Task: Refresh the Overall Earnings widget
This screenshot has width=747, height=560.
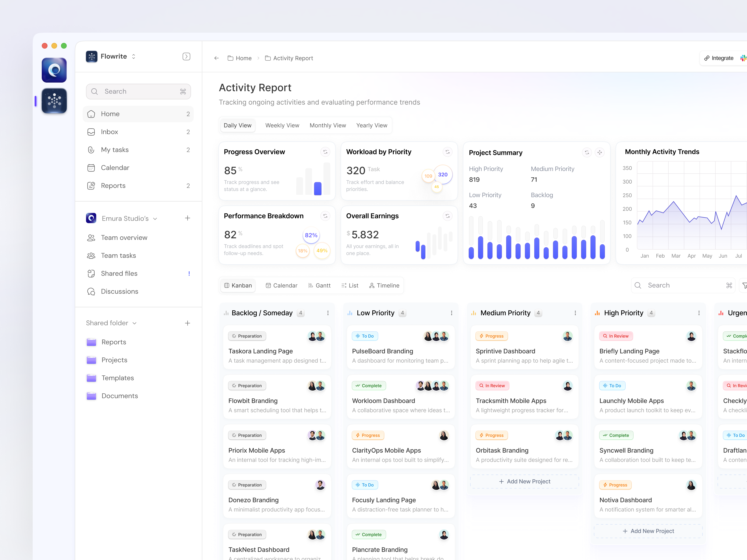Action: (x=447, y=216)
